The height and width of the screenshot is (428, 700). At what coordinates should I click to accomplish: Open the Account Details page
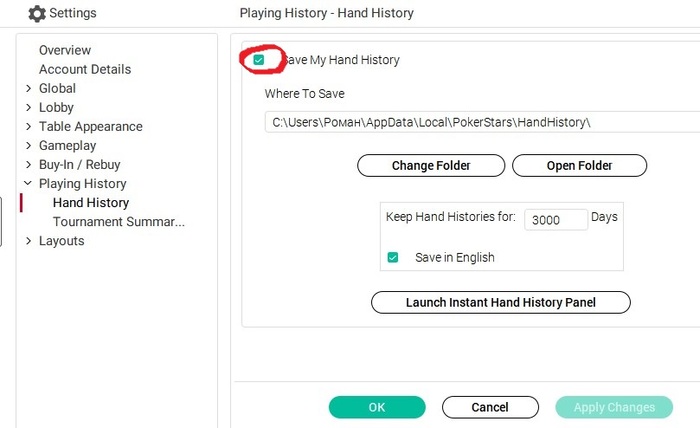click(x=85, y=69)
